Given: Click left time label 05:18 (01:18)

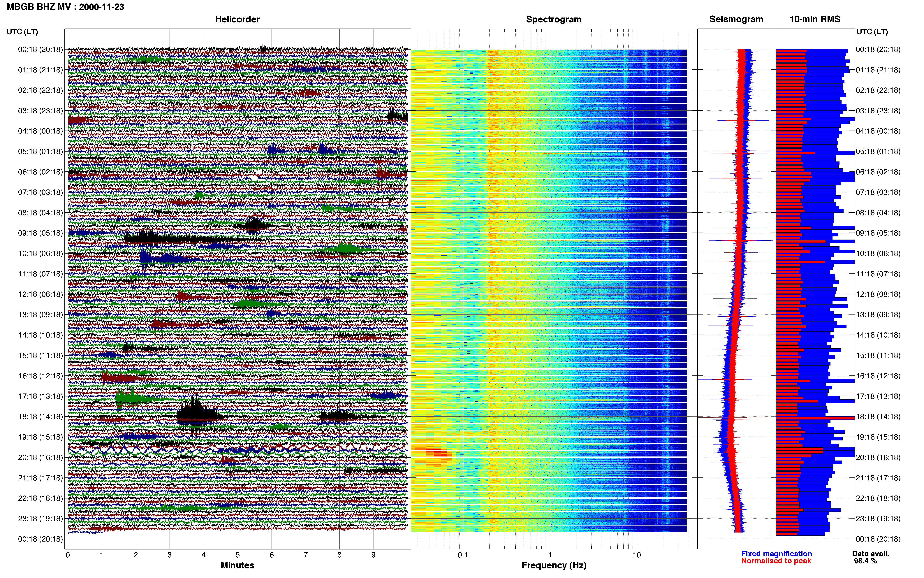Looking at the screenshot, I should (41, 151).
